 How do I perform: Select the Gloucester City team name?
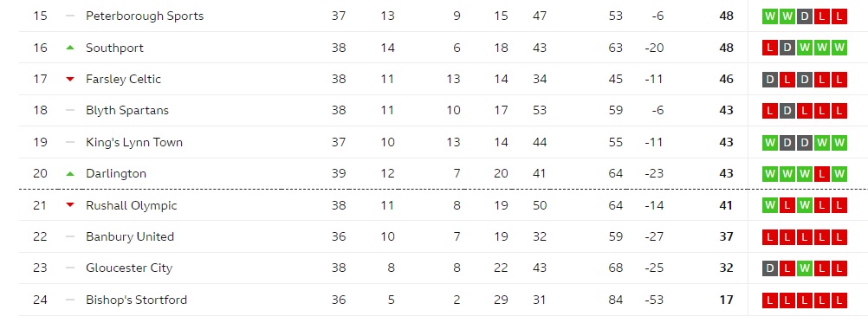tap(129, 268)
